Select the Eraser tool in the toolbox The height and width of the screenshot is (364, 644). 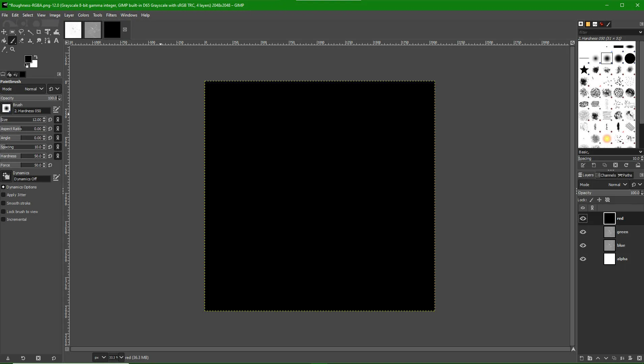pyautogui.click(x=21, y=41)
